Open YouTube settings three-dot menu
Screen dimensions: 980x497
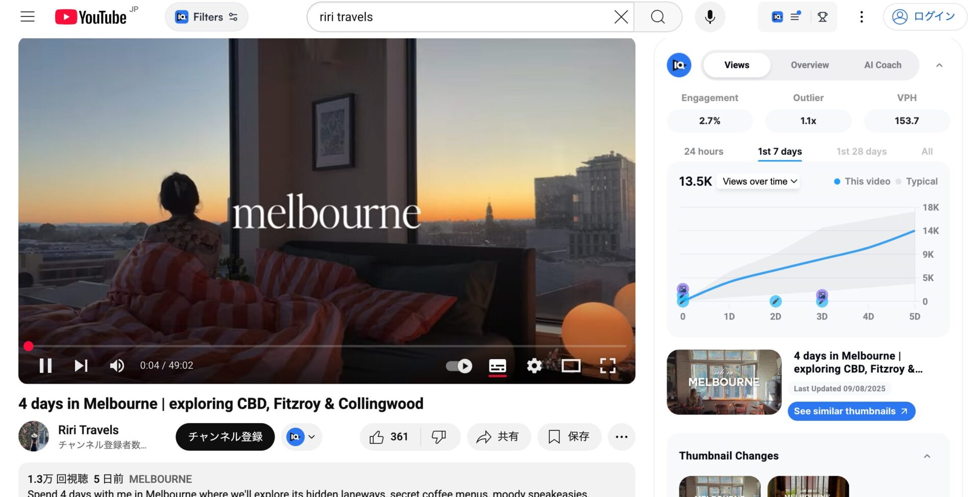click(x=862, y=17)
